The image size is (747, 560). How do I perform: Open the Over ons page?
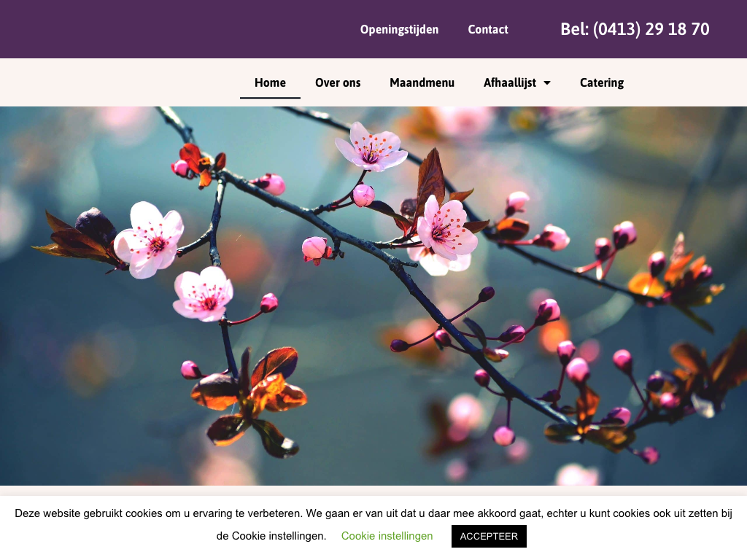click(338, 83)
